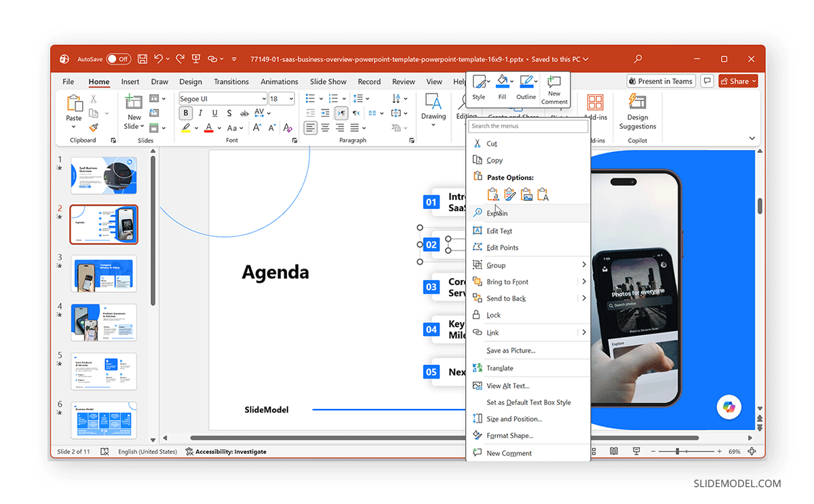The image size is (814, 504).
Task: Undo the last action
Action: tap(158, 59)
